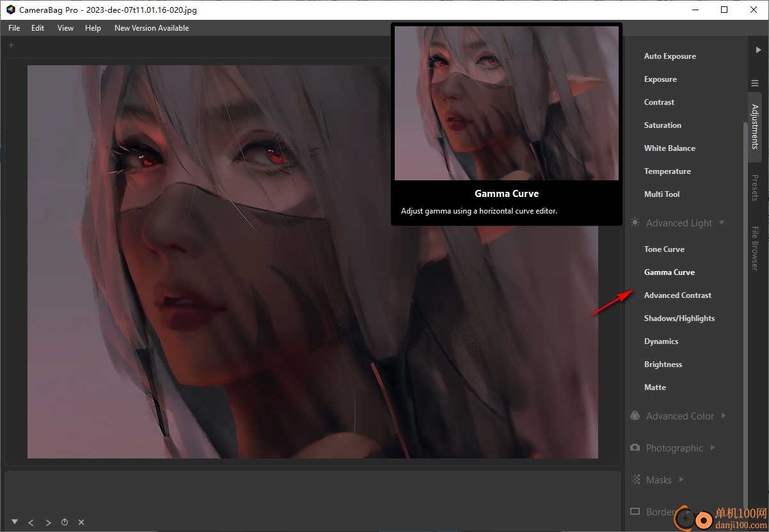The image size is (769, 532).
Task: Select the Brightness adjustment
Action: point(663,364)
